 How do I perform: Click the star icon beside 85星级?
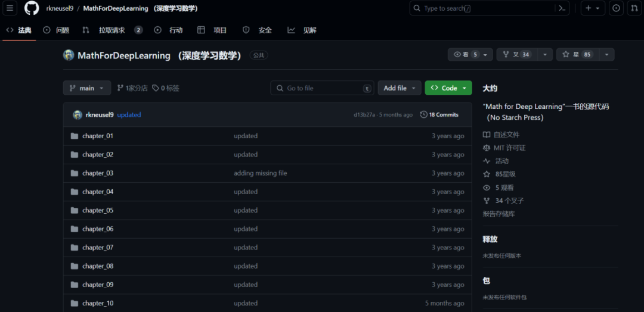pyautogui.click(x=487, y=174)
